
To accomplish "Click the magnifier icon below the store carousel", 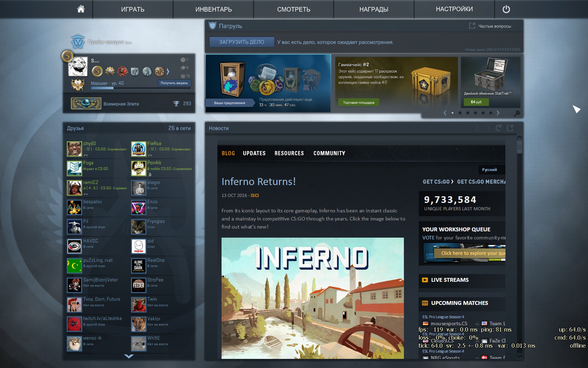I will (517, 113).
